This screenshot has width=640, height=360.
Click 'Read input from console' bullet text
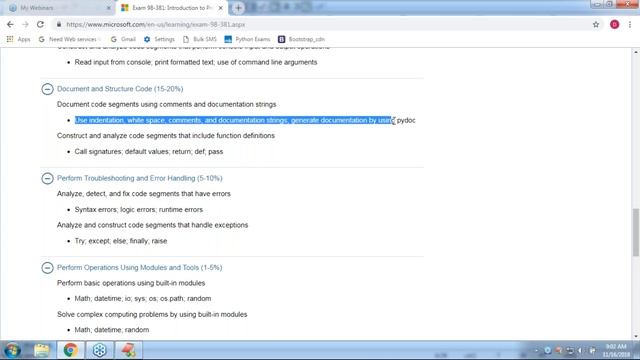pyautogui.click(x=196, y=62)
